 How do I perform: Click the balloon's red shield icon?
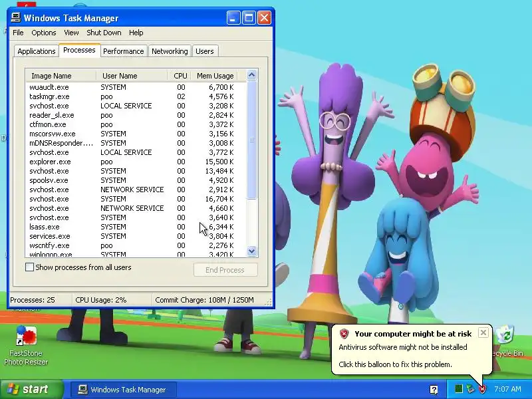[x=344, y=334]
